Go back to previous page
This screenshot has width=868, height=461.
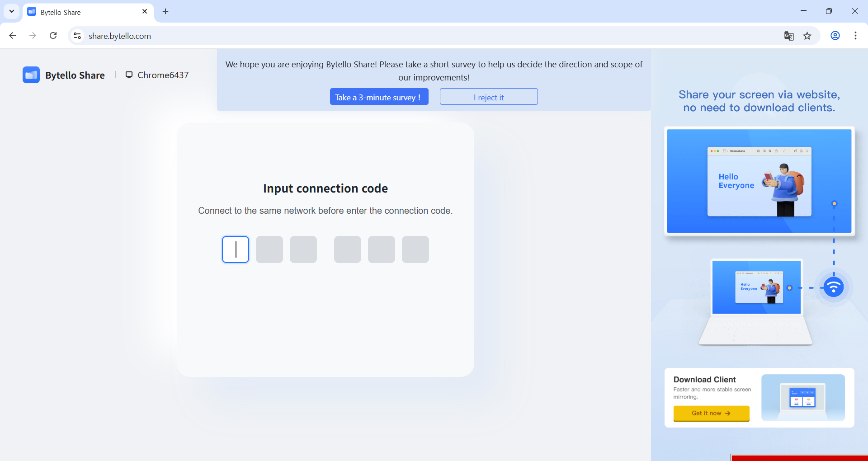pyautogui.click(x=13, y=36)
